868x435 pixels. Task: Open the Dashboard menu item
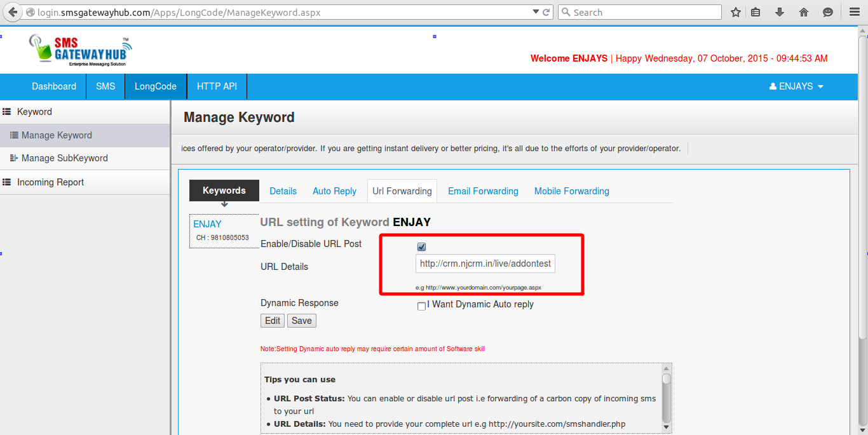point(54,86)
